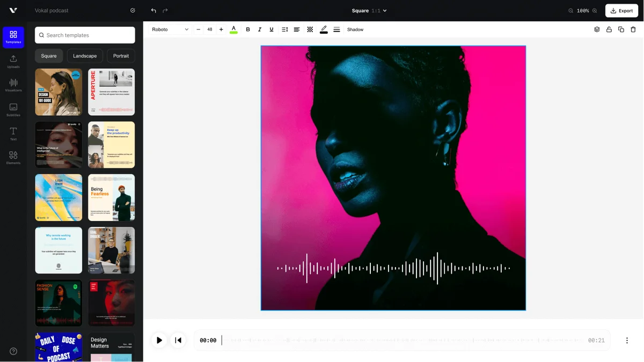This screenshot has width=644, height=362.
Task: Zoom in with the plus magnifier
Action: pos(595,11)
